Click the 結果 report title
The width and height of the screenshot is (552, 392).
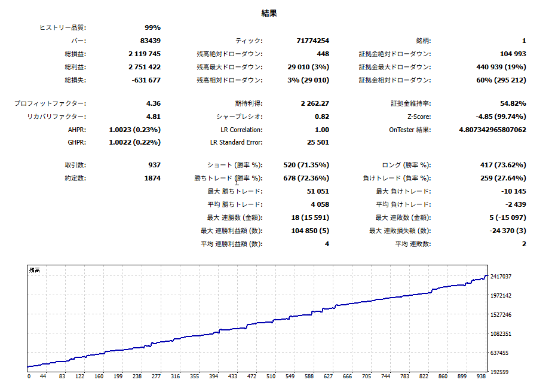point(269,13)
